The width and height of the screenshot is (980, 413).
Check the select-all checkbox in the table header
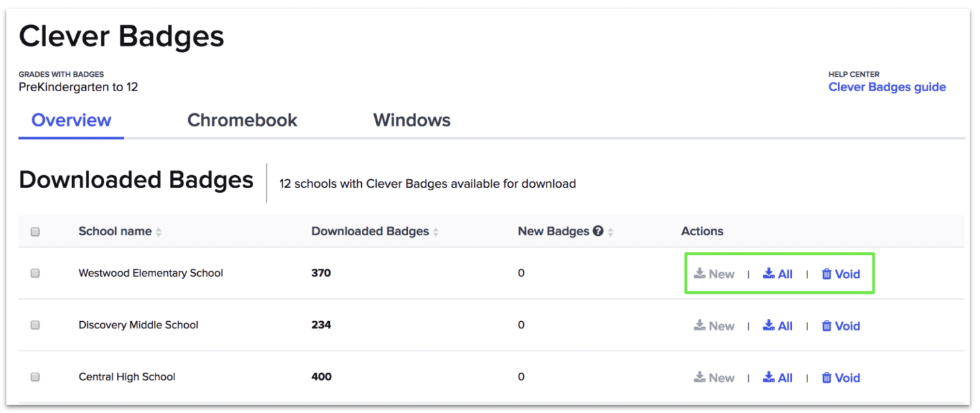pos(35,231)
